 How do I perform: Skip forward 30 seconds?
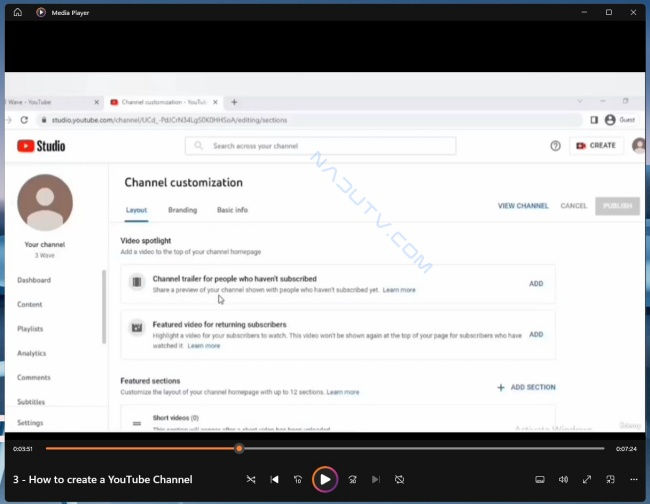(x=353, y=480)
